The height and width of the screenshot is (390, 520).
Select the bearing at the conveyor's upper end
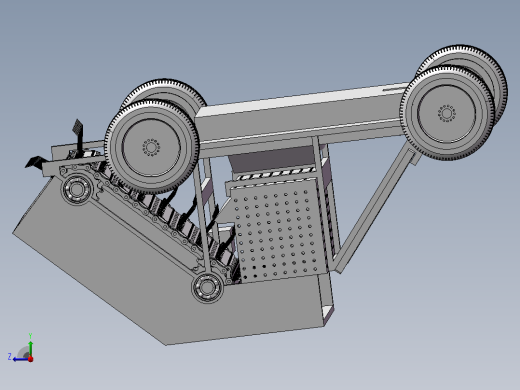click(77, 189)
